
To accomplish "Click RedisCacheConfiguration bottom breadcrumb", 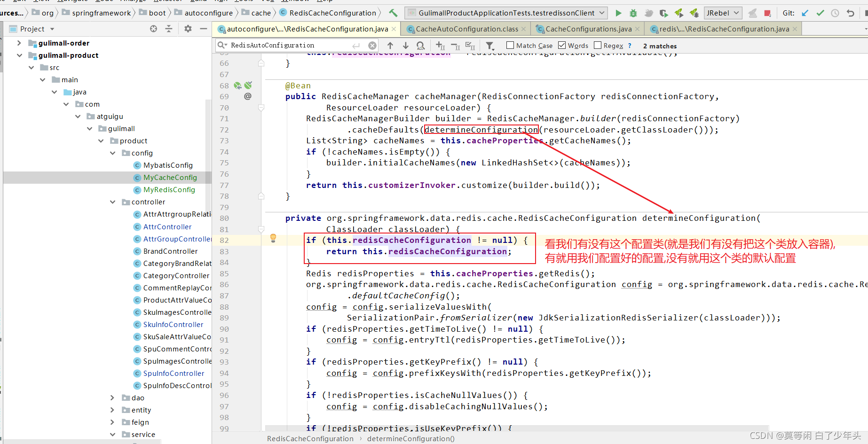I will pos(310,438).
